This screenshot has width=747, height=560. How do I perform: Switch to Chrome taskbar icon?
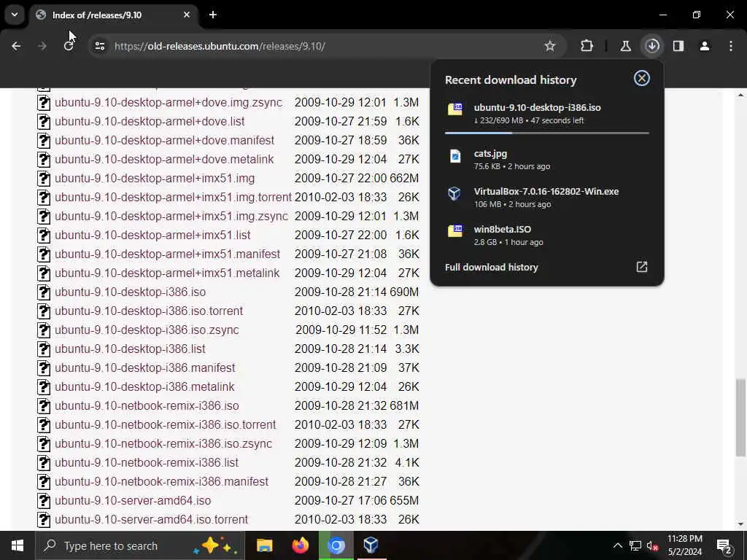[336, 545]
